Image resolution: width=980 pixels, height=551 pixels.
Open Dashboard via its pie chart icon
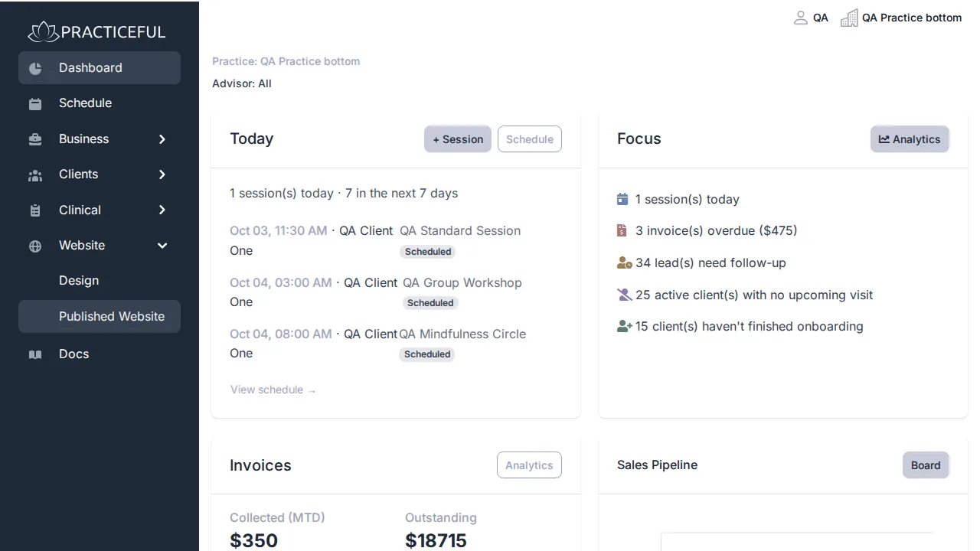click(x=35, y=68)
